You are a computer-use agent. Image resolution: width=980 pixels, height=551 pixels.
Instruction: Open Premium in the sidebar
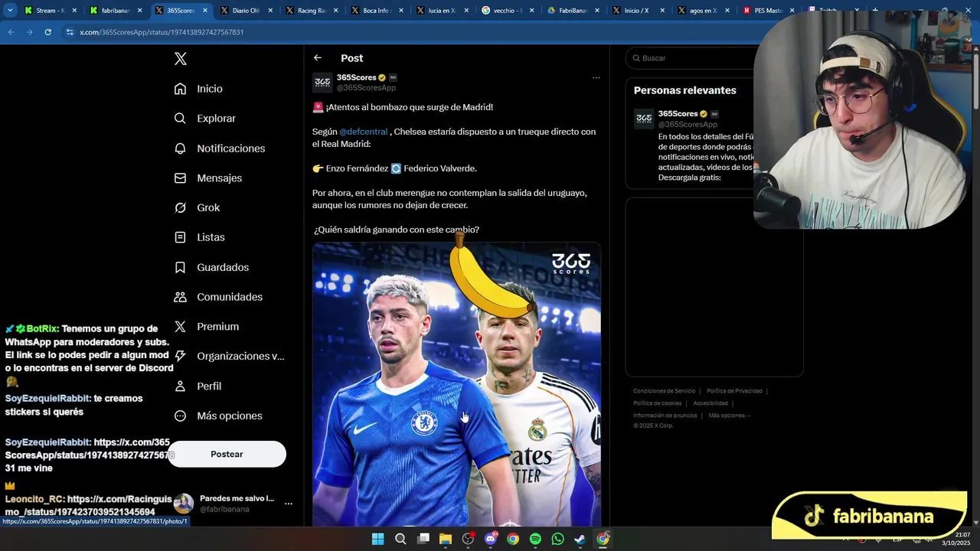(206, 327)
